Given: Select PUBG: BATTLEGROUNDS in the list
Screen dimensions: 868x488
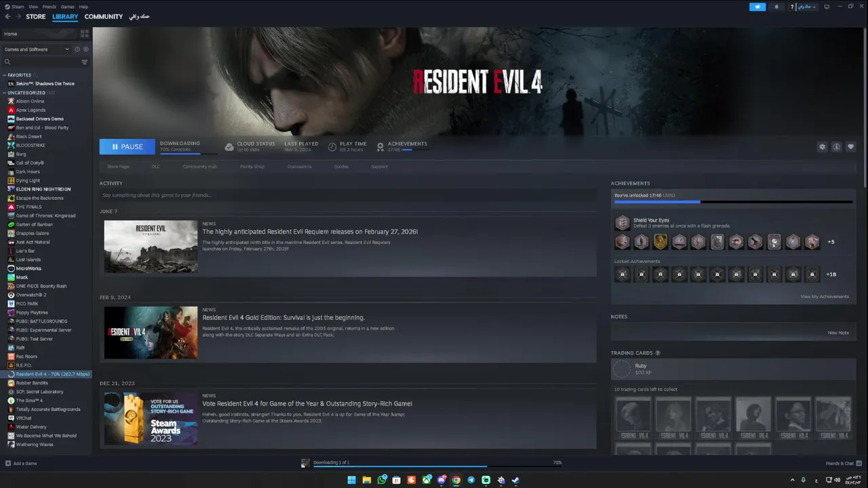Looking at the screenshot, I should [41, 321].
